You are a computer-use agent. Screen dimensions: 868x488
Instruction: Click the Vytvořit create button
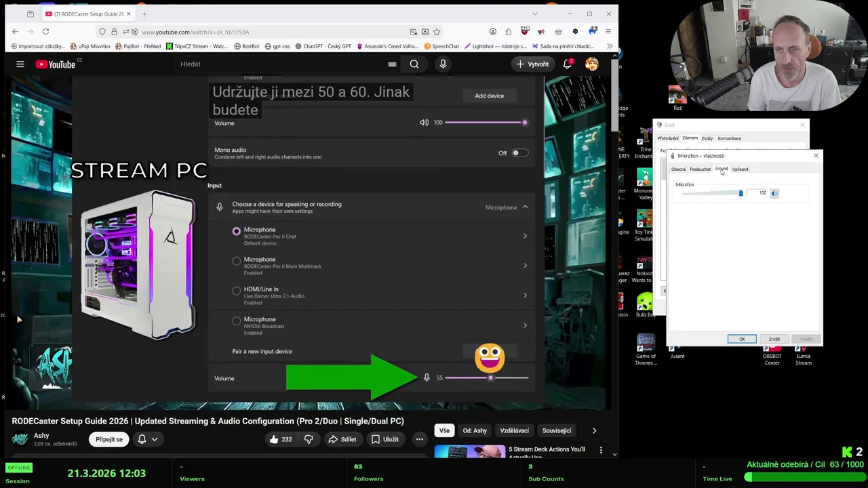(533, 64)
